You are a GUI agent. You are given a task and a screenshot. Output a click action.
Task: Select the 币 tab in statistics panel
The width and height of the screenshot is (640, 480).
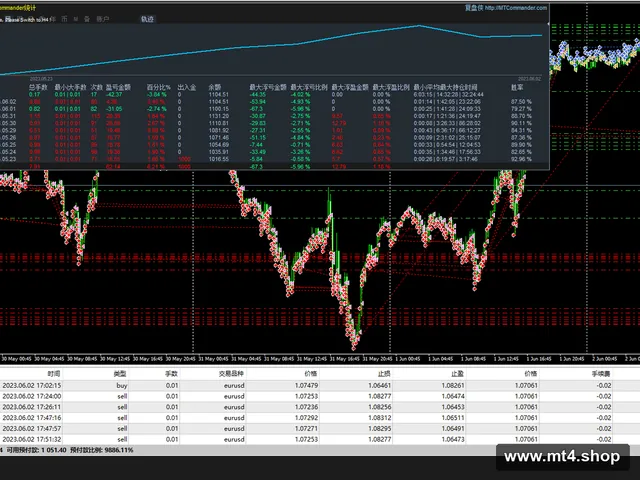pos(64,19)
